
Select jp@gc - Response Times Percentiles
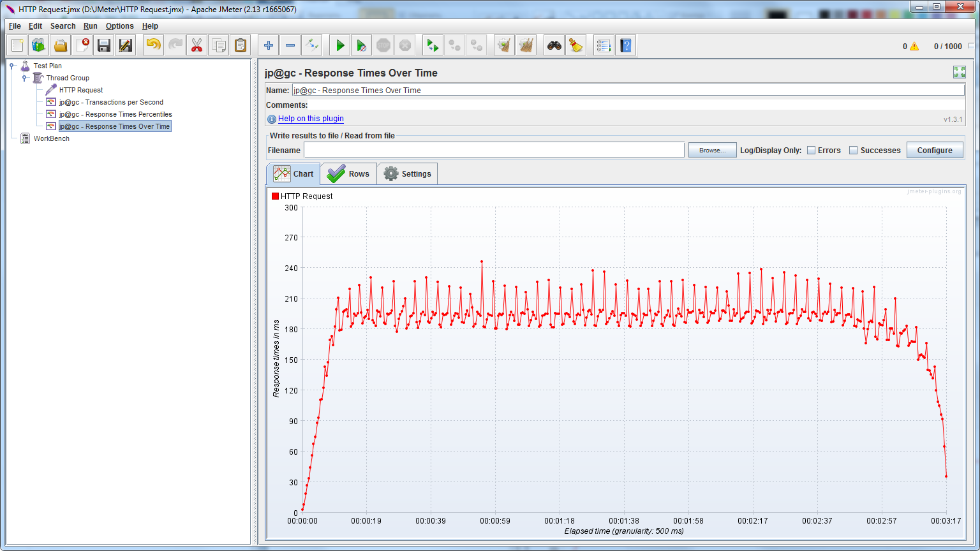tap(115, 114)
